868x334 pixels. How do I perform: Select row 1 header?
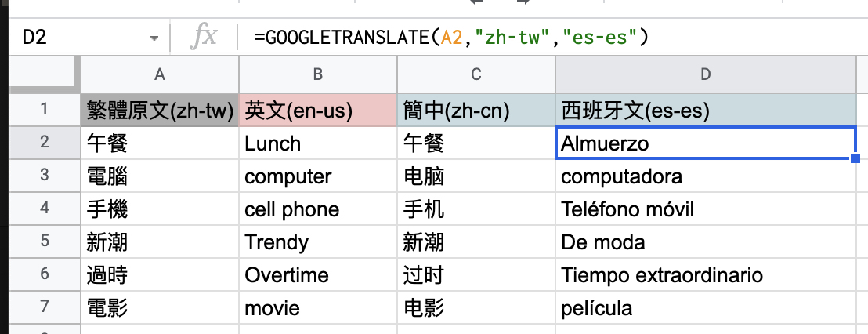click(x=44, y=111)
